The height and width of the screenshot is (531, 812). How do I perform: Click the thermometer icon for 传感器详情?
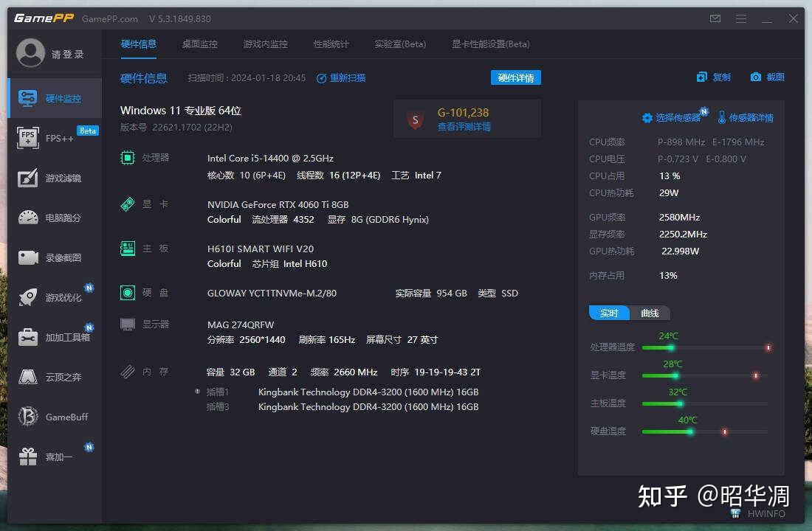721,117
